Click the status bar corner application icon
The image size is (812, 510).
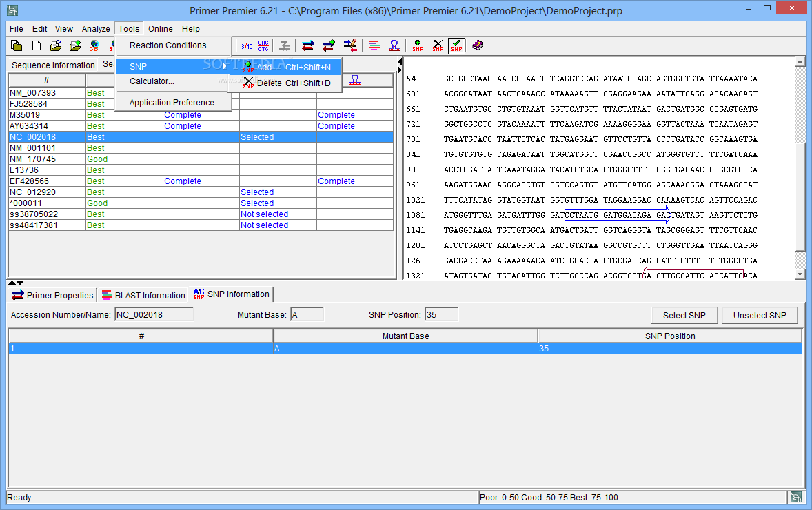point(795,498)
